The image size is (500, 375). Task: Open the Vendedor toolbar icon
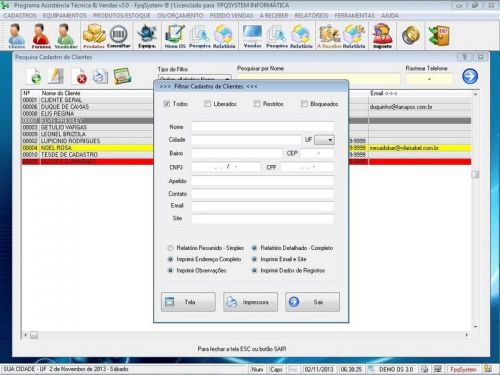66,36
